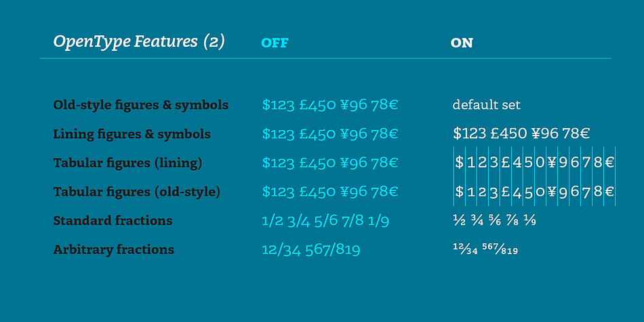
Task: Click the cyan sample in the Old-style figures row
Action: 330,105
